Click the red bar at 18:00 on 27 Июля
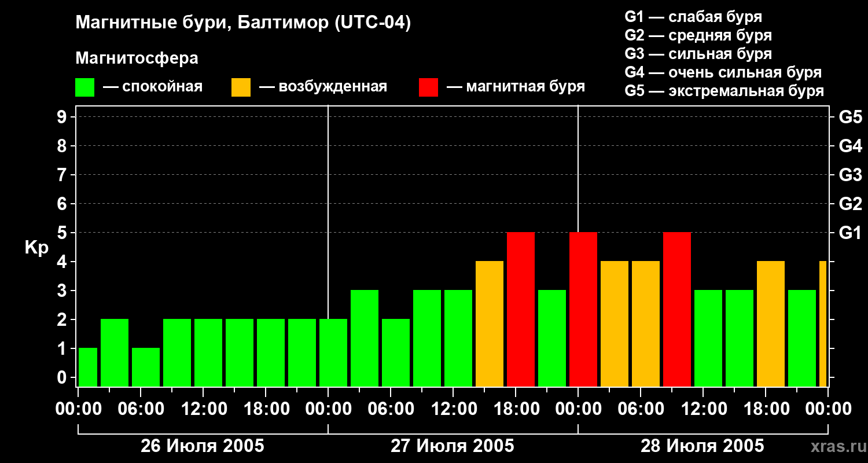The height and width of the screenshot is (463, 868). click(521, 309)
